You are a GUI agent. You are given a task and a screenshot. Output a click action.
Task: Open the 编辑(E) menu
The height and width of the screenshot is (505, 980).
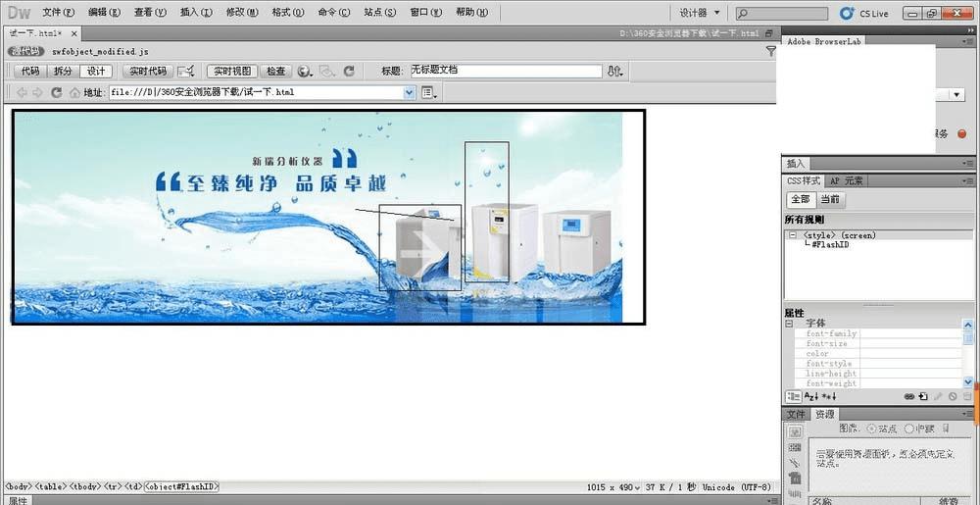click(105, 12)
